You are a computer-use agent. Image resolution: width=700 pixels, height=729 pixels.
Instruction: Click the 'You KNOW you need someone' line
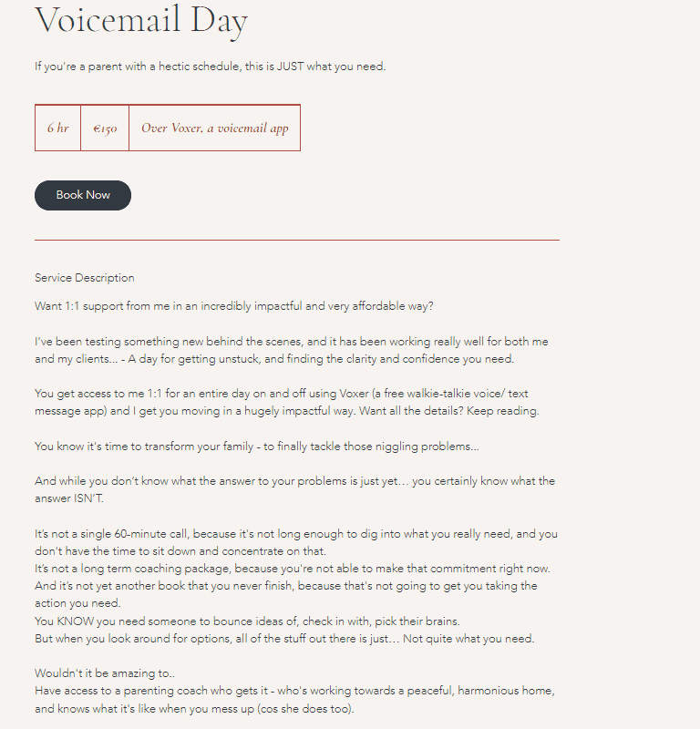click(247, 621)
